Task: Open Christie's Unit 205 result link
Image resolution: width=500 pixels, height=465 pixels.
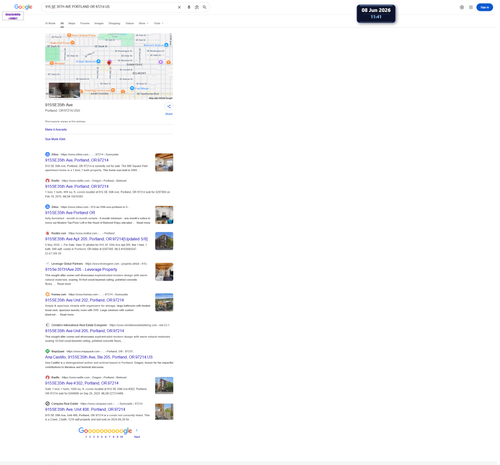Action: [x=84, y=331]
